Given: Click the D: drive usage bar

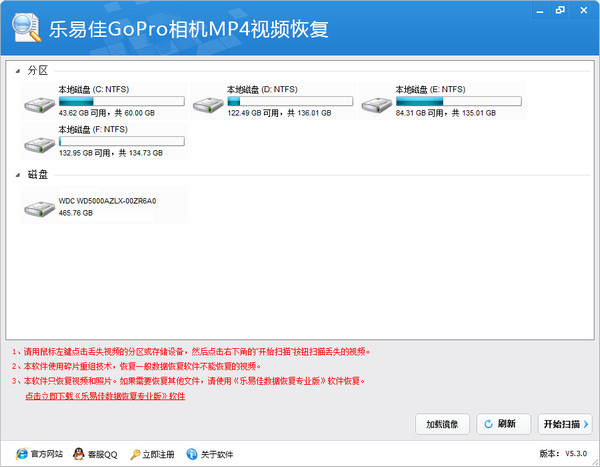Looking at the screenshot, I should (x=290, y=101).
